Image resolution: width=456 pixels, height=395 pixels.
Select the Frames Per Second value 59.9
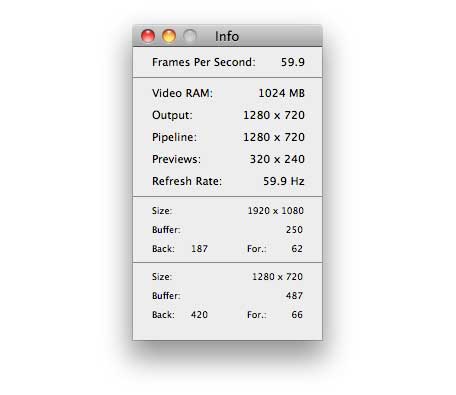pos(293,62)
